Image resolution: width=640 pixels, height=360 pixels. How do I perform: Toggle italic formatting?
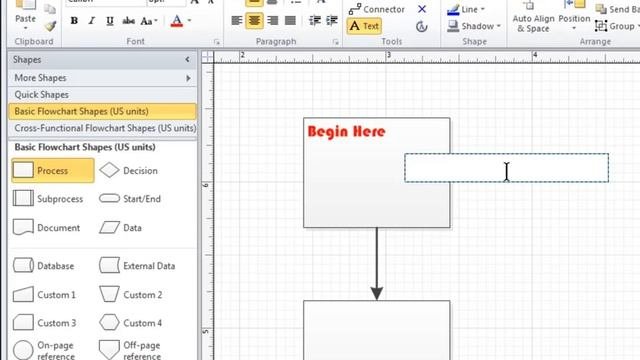(x=92, y=20)
